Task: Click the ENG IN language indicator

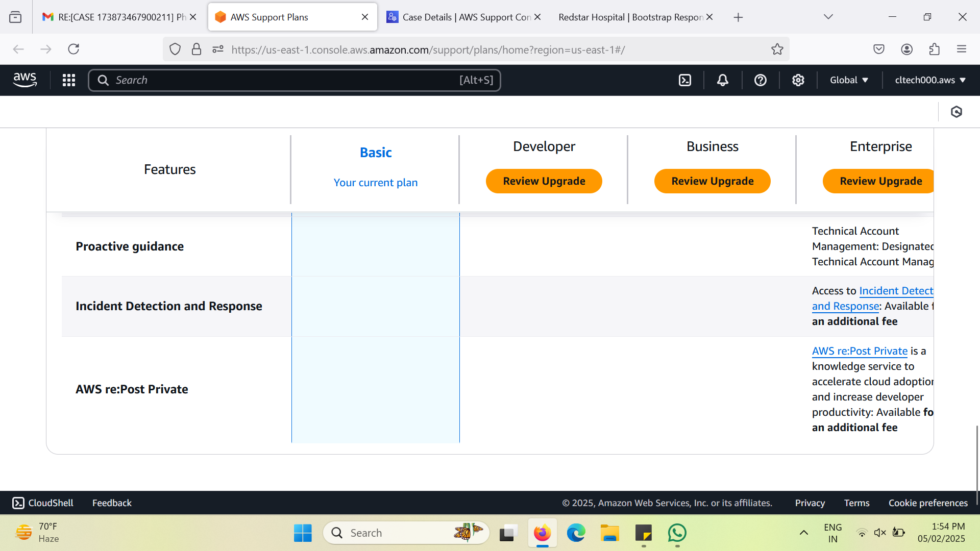Action: tap(833, 533)
